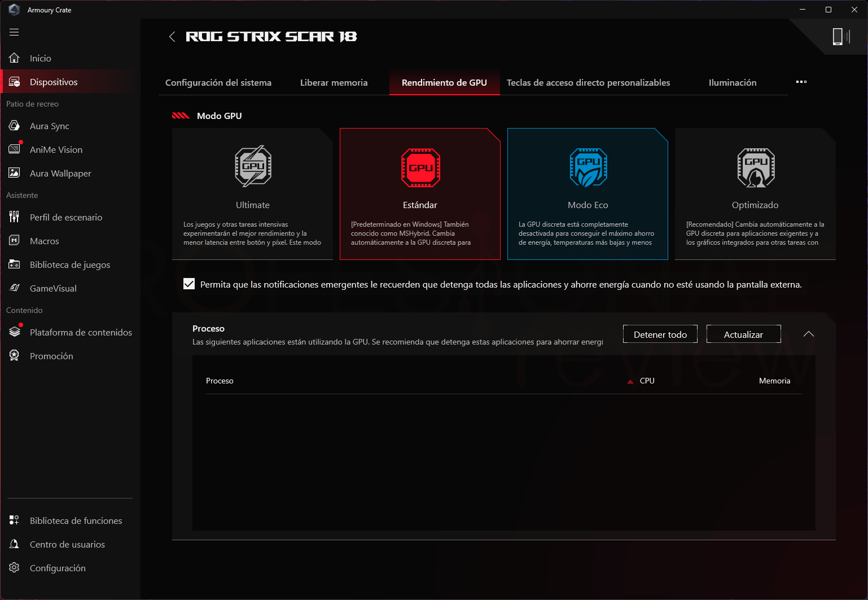
Task: Click the blue Modo Eco GPU icon
Action: pyautogui.click(x=588, y=167)
